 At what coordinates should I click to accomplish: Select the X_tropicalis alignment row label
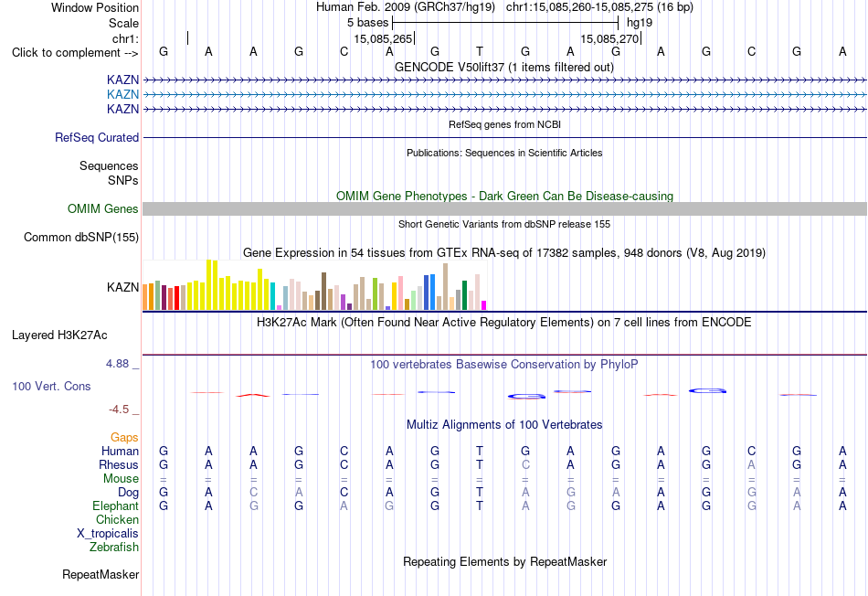click(x=108, y=534)
